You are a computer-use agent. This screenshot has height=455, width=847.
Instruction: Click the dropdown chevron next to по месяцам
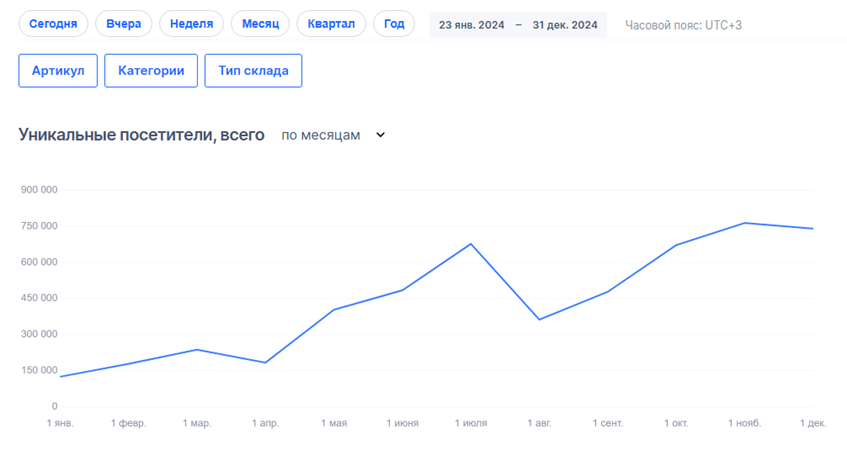pos(380,135)
